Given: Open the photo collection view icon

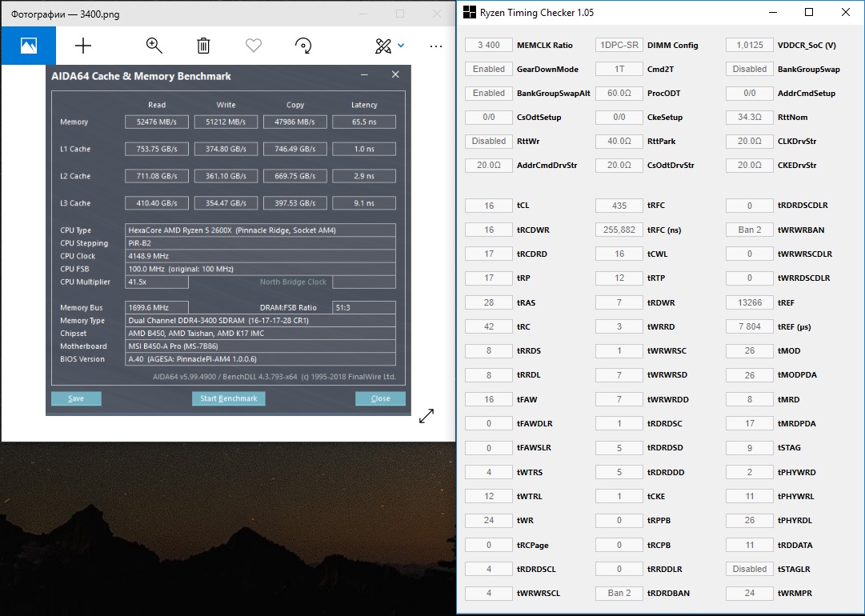Looking at the screenshot, I should pyautogui.click(x=29, y=46).
